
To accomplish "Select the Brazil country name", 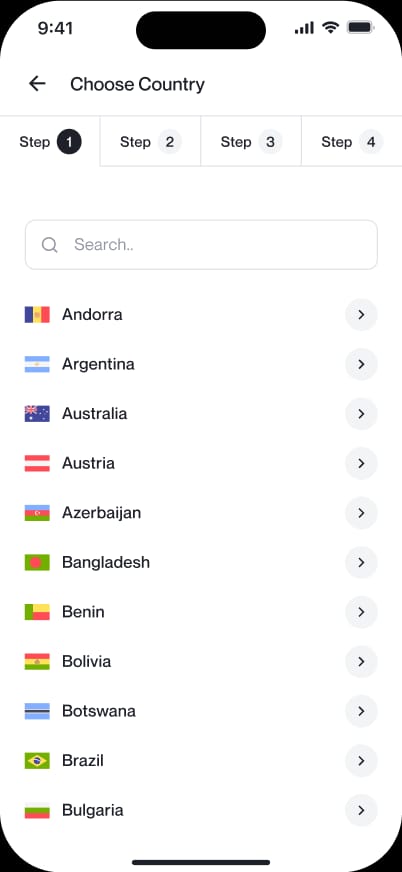I will point(83,761).
